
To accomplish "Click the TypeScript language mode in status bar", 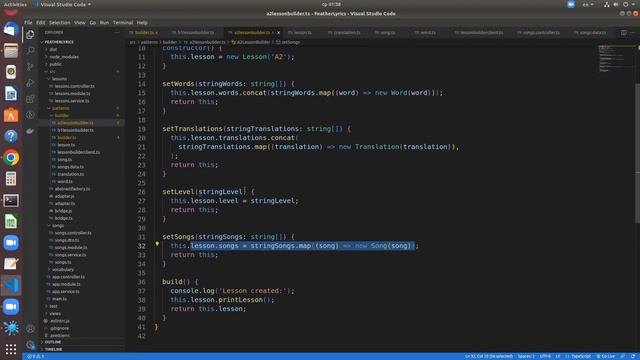I will 581,356.
